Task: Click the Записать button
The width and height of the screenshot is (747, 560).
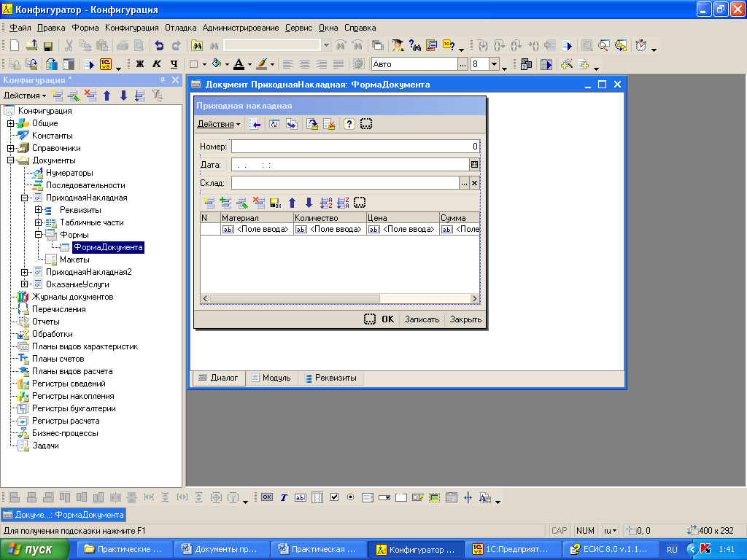Action: click(x=422, y=319)
